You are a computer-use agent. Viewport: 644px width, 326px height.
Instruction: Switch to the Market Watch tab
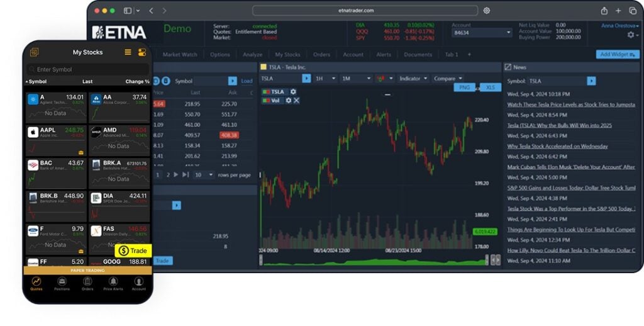click(180, 54)
